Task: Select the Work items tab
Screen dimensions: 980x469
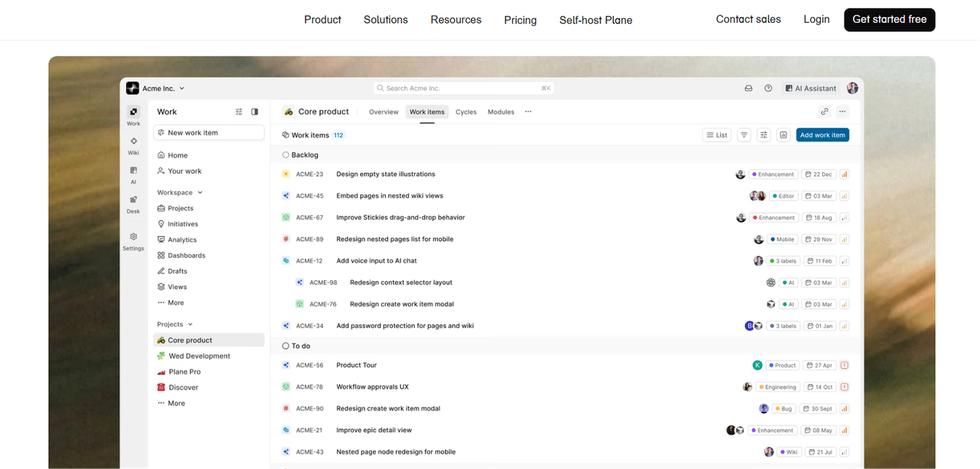Action: tap(427, 112)
